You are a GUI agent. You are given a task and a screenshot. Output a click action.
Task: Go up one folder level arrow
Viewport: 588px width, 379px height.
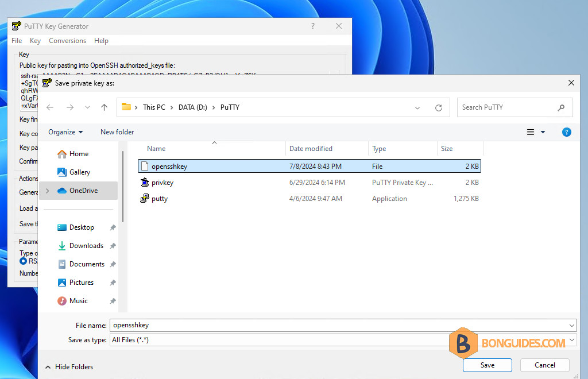point(105,107)
